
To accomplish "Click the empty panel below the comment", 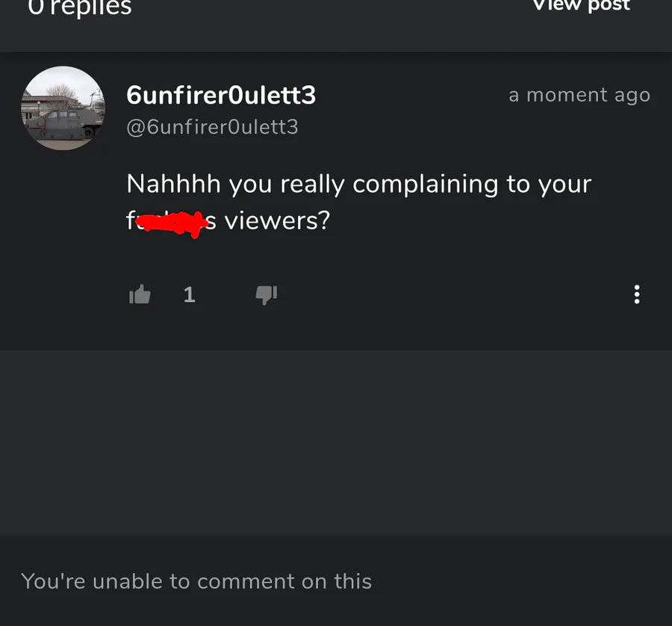I will (336, 443).
